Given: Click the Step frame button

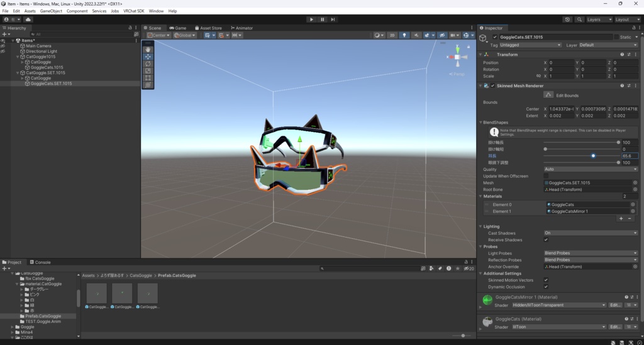Looking at the screenshot, I should click(333, 19).
